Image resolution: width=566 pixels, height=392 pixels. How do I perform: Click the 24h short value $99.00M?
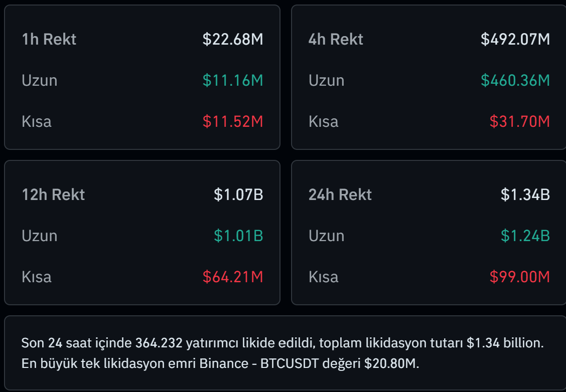(x=520, y=277)
